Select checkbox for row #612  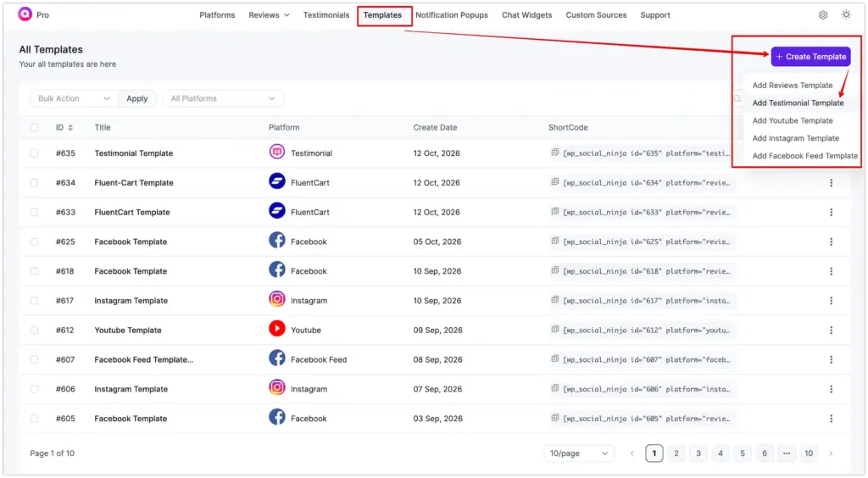(34, 331)
